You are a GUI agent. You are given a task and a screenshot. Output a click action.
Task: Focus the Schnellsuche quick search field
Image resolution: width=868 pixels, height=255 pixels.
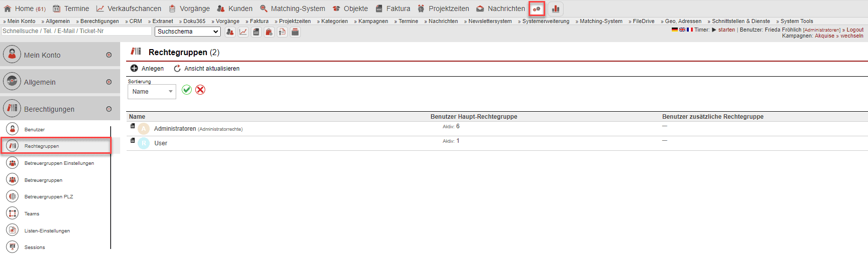pos(76,31)
